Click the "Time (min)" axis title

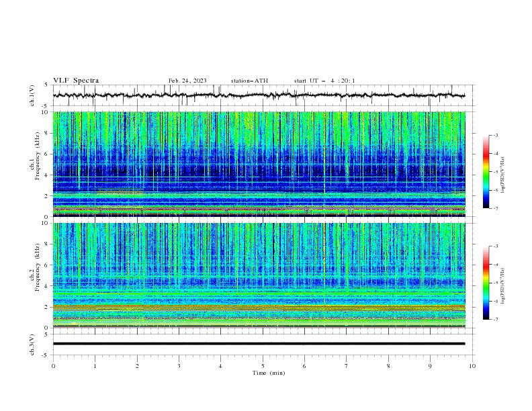point(269,373)
